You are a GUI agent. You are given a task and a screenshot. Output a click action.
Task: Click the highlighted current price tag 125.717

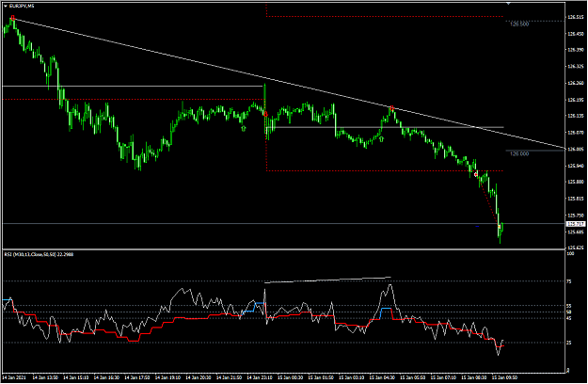tap(575, 224)
